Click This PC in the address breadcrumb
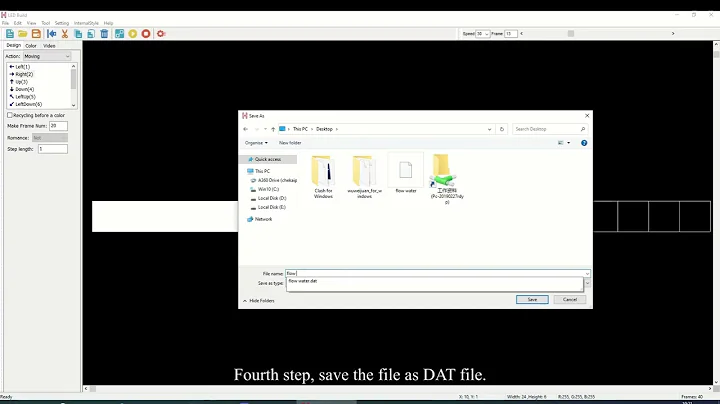 click(x=300, y=129)
